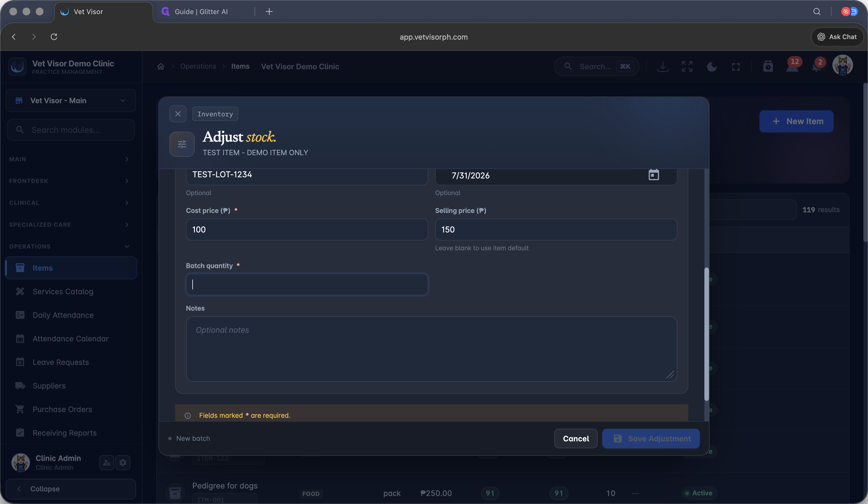Viewport: 868px width, 504px height.
Task: Open settings gear beside Clinic Admin
Action: (123, 462)
